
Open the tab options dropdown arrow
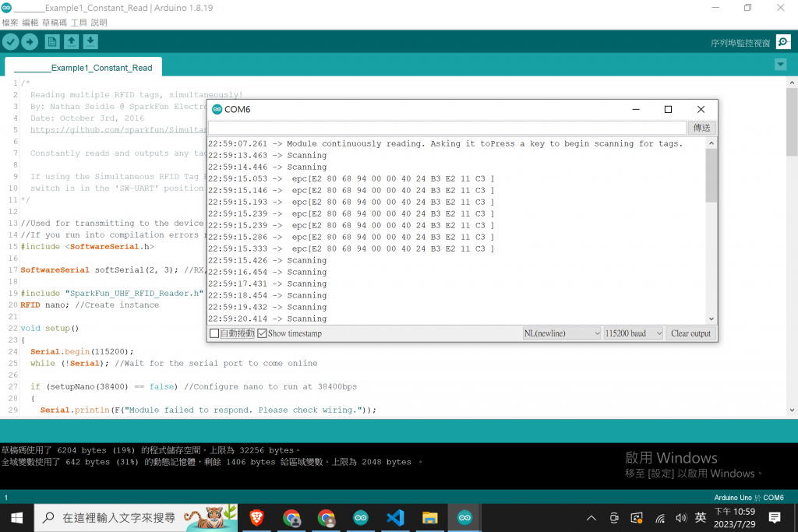pyautogui.click(x=780, y=65)
